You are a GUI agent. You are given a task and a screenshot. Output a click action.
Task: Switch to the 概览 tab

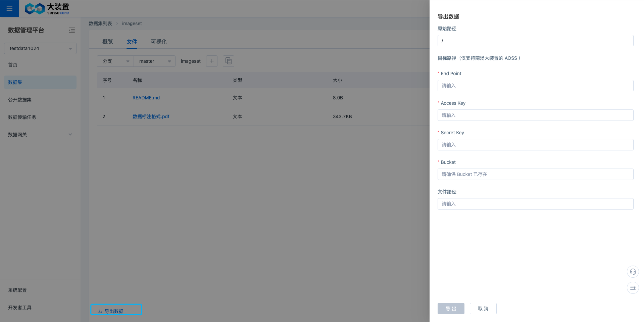click(108, 42)
